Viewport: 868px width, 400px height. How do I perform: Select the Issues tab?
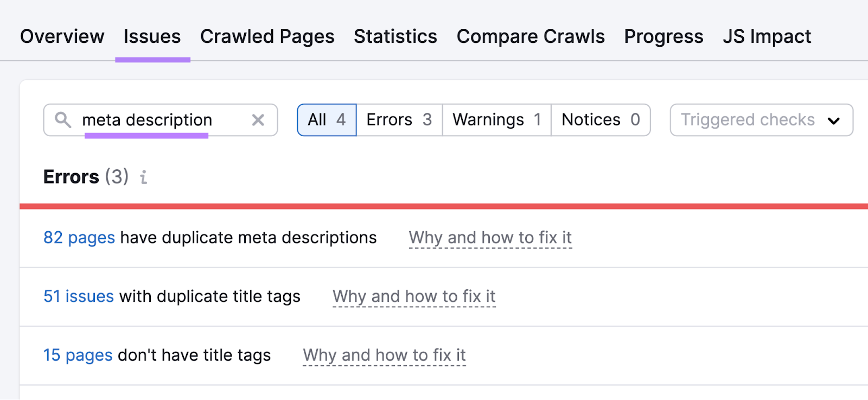152,36
